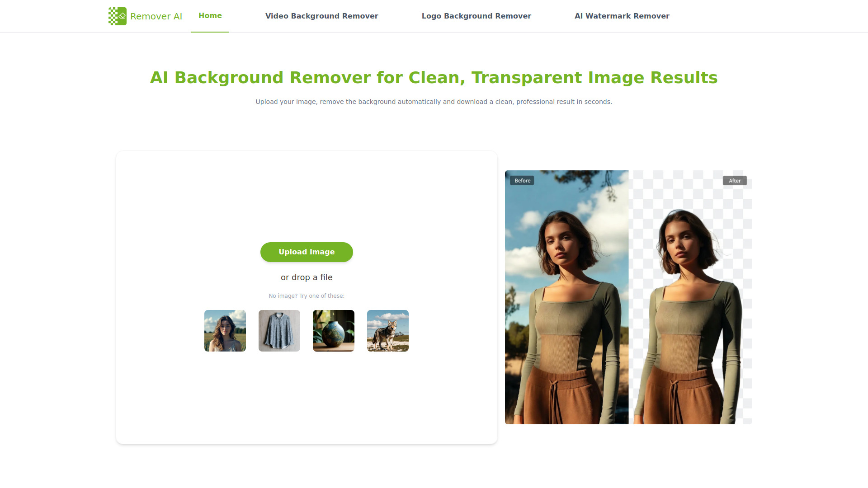Click the before/after comparison divider slider
This screenshot has width=868, height=488.
(x=628, y=297)
